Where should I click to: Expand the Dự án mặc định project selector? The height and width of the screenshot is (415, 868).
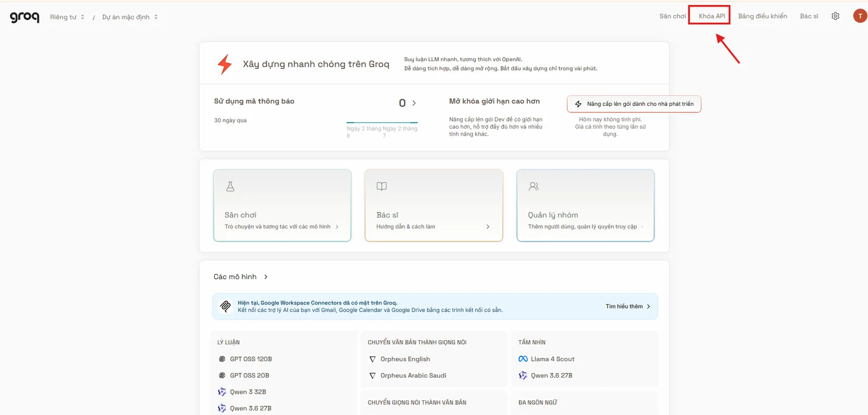[130, 17]
